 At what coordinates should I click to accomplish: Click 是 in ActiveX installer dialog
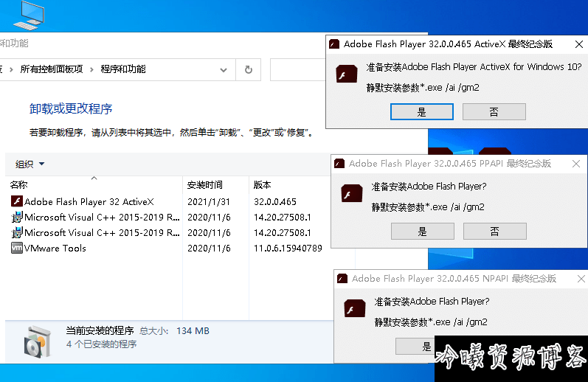(422, 111)
